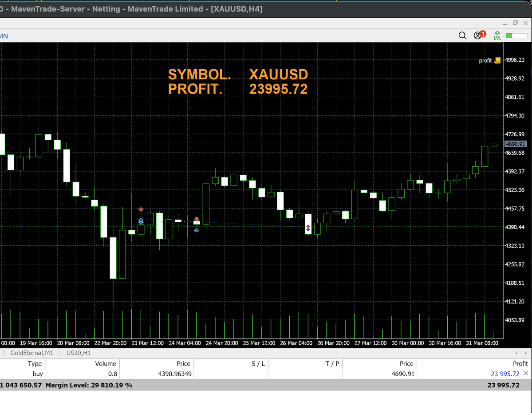
Task: Open the search magnifier icon
Action: (x=462, y=35)
